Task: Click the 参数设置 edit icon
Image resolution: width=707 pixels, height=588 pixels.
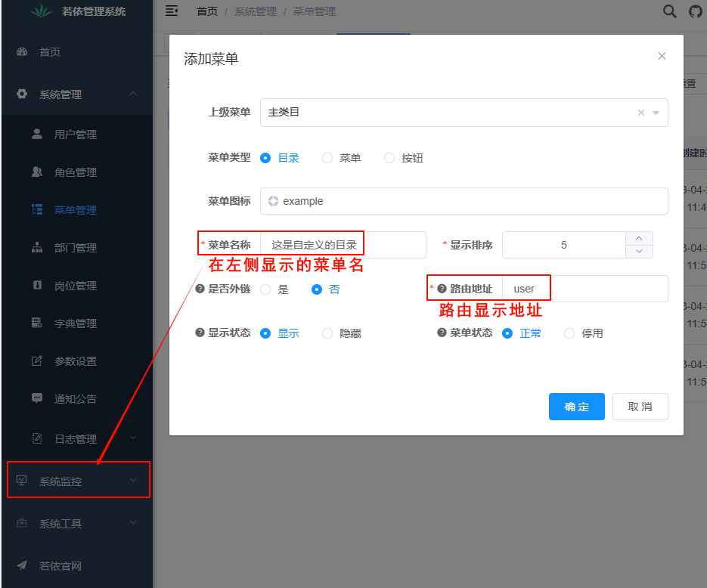Action: (x=37, y=361)
